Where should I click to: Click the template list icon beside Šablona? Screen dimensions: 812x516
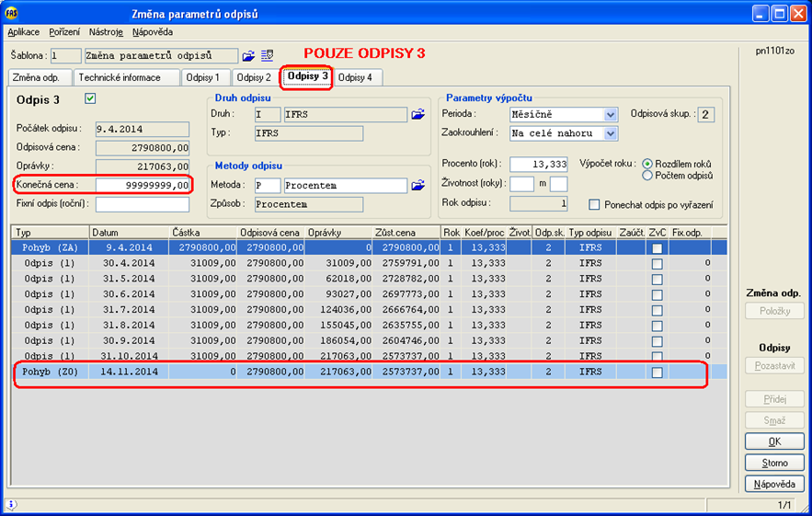click(x=268, y=56)
